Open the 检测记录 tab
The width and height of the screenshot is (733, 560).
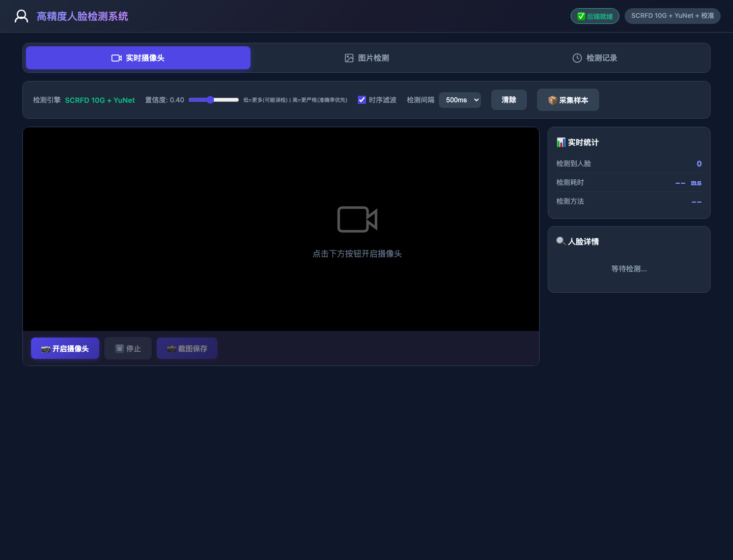[x=595, y=58]
